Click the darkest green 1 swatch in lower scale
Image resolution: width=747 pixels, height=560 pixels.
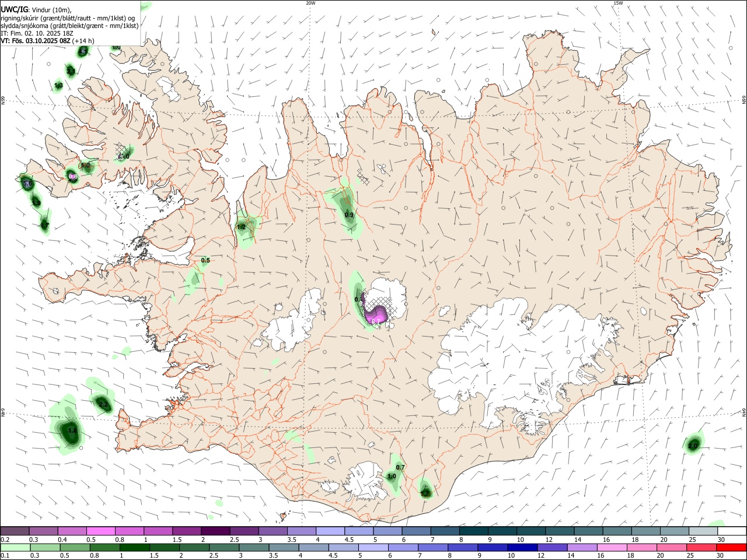135,547
